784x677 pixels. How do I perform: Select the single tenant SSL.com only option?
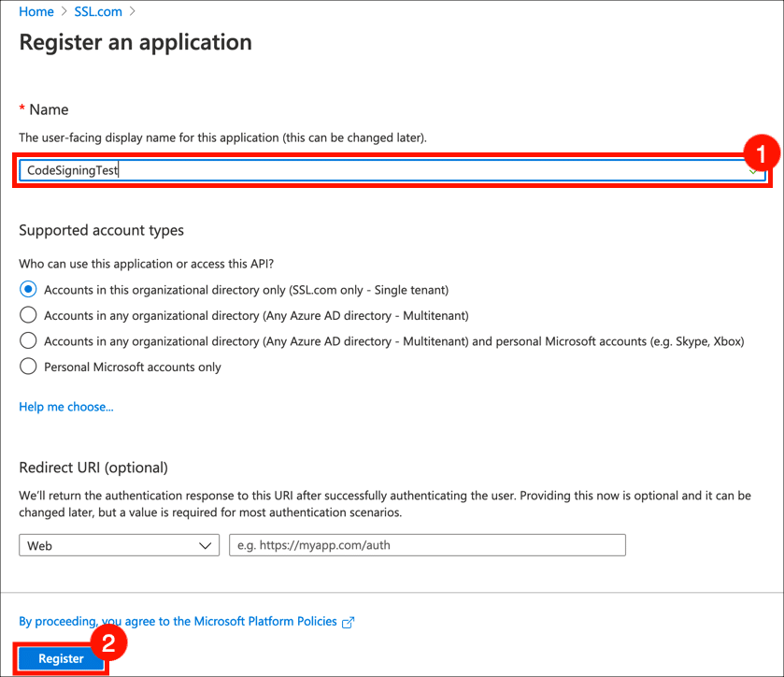(x=28, y=290)
